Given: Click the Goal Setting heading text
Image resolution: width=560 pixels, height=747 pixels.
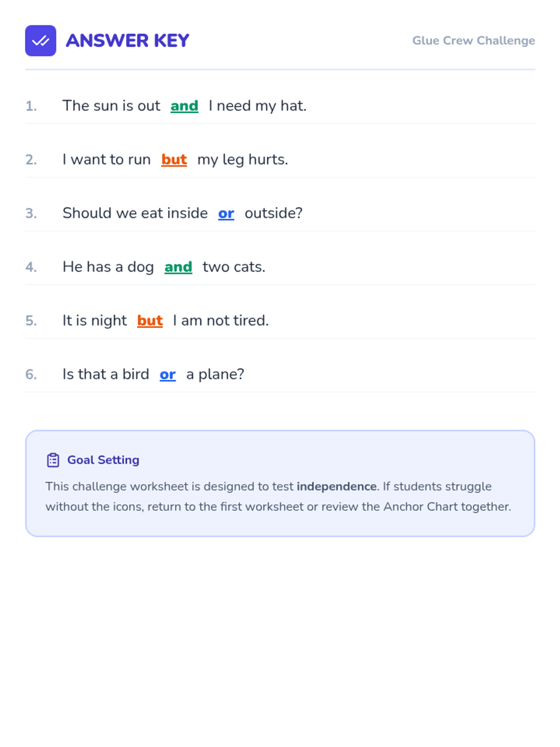Looking at the screenshot, I should pyautogui.click(x=103, y=460).
